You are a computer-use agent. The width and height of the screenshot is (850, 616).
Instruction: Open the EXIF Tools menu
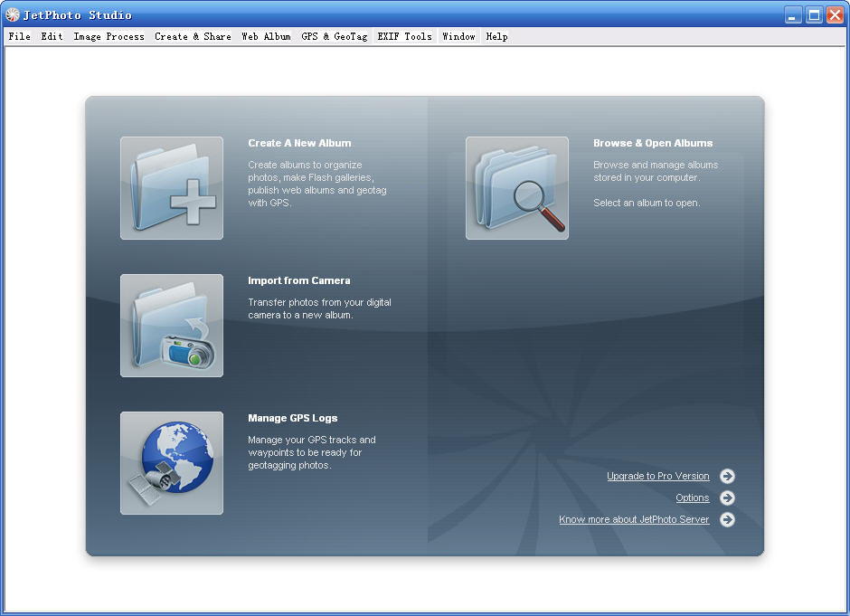pos(404,37)
